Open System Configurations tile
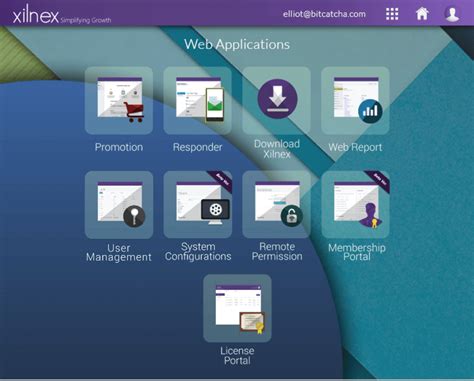Image resolution: width=474 pixels, height=381 pixels. coord(198,205)
